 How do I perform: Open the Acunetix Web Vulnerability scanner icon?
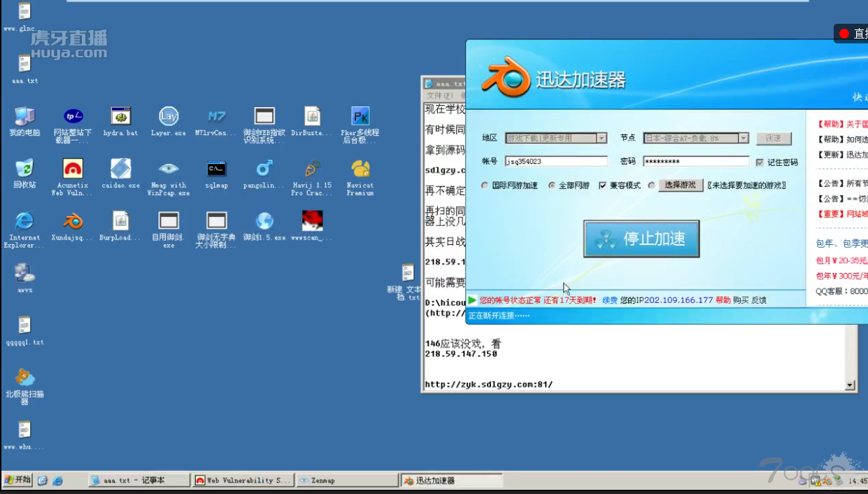73,169
